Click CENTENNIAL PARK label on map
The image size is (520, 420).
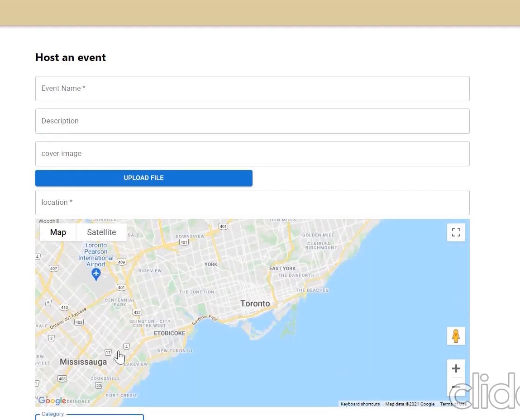(x=120, y=302)
